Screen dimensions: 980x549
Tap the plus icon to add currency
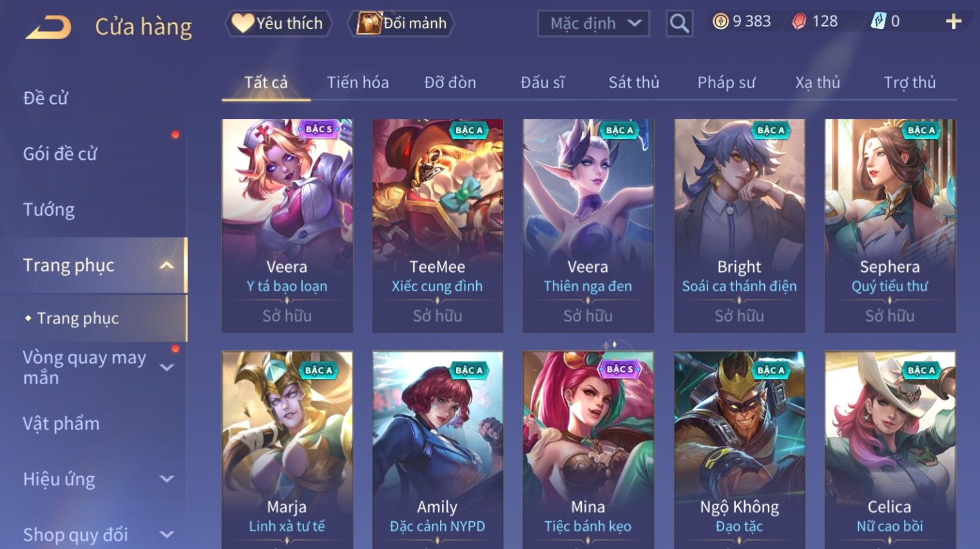click(954, 22)
